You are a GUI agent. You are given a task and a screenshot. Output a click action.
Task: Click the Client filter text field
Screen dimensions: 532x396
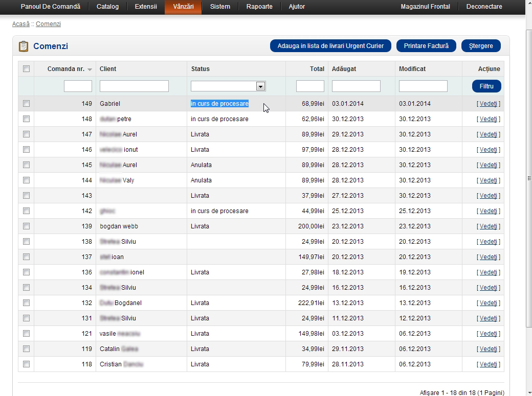pyautogui.click(x=134, y=86)
